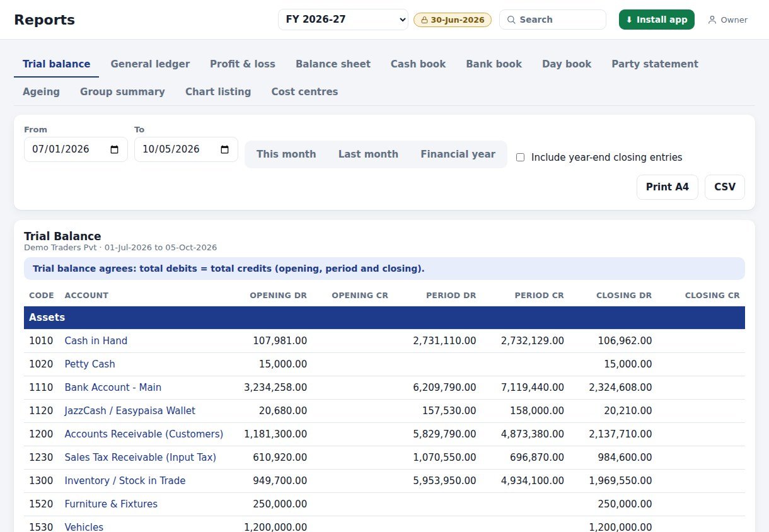Click the calendar icon in From date field
The image size is (769, 532).
pos(114,149)
